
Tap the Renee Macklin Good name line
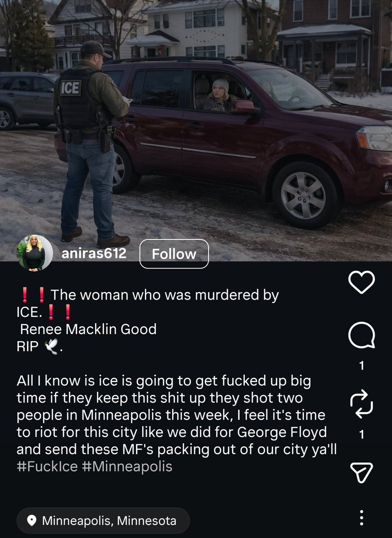[x=88, y=329]
